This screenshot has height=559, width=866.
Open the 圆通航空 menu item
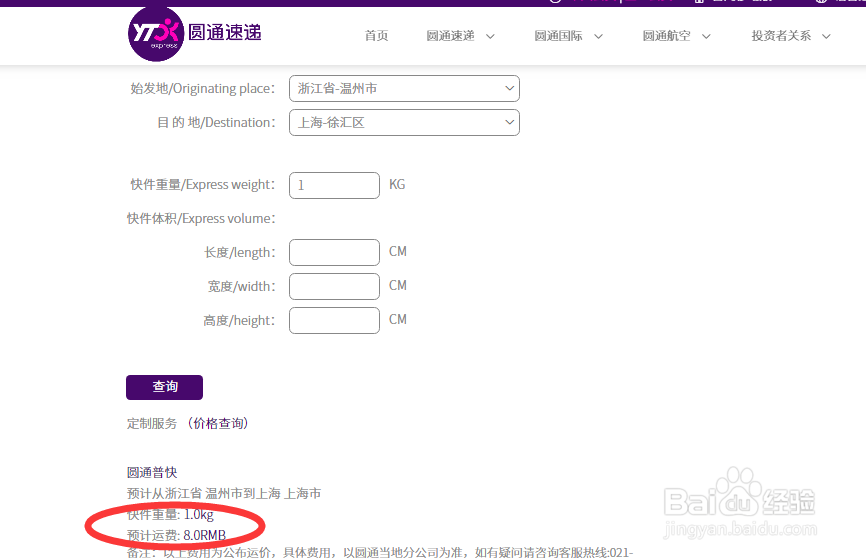point(667,36)
